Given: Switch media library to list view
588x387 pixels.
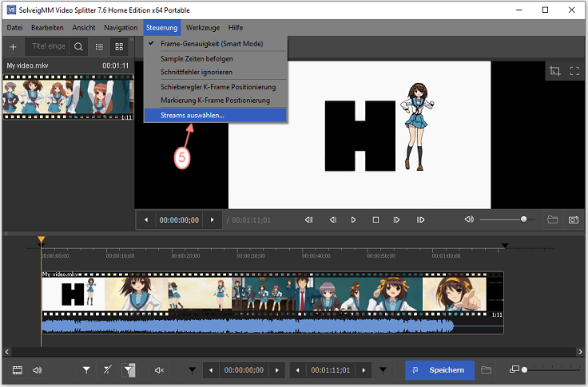Looking at the screenshot, I should tap(99, 47).
